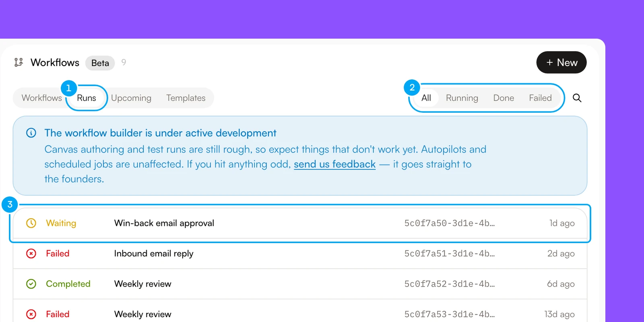The width and height of the screenshot is (644, 322).
Task: Click the Waiting status label
Action: (61, 223)
